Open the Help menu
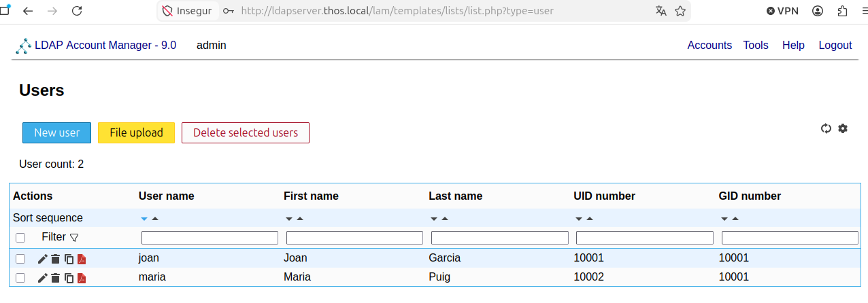The image size is (868, 303). tap(793, 46)
